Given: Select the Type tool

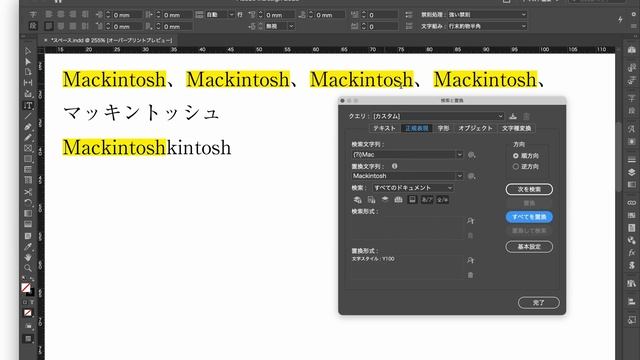Looking at the screenshot, I should tap(28, 105).
